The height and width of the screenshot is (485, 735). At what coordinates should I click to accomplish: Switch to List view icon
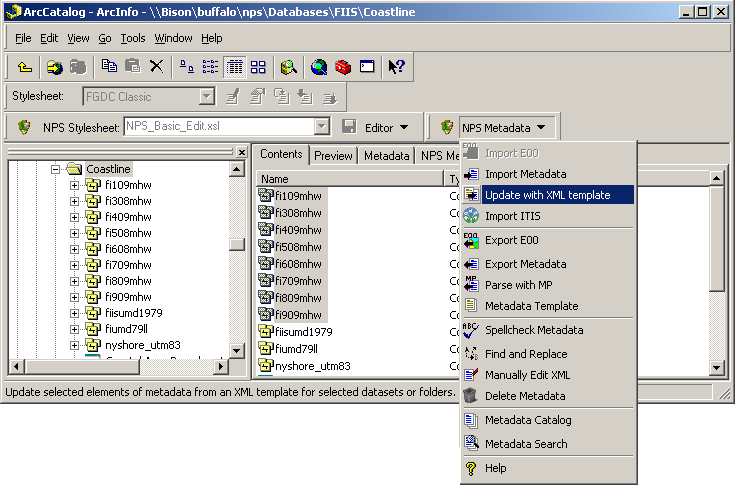[210, 67]
